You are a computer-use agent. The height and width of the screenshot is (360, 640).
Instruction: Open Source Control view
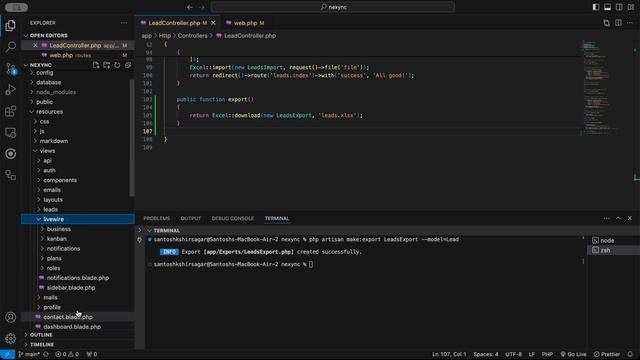(x=11, y=68)
